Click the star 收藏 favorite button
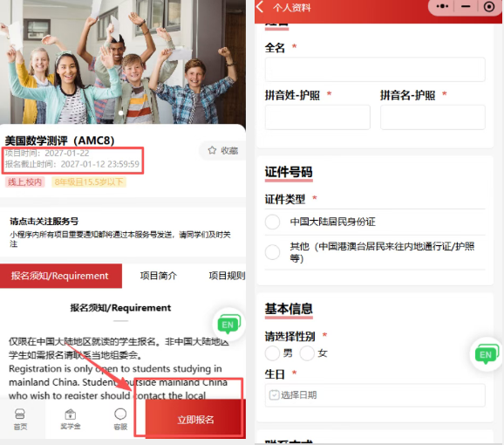 (222, 150)
